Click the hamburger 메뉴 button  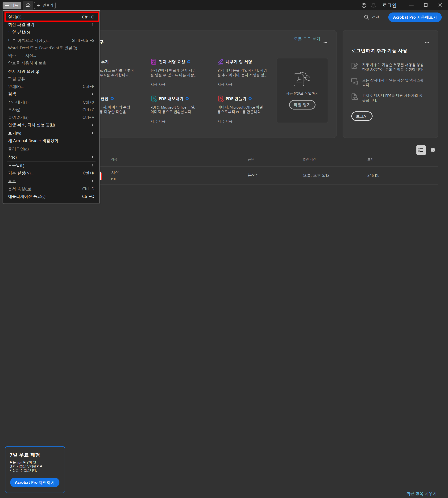click(12, 5)
